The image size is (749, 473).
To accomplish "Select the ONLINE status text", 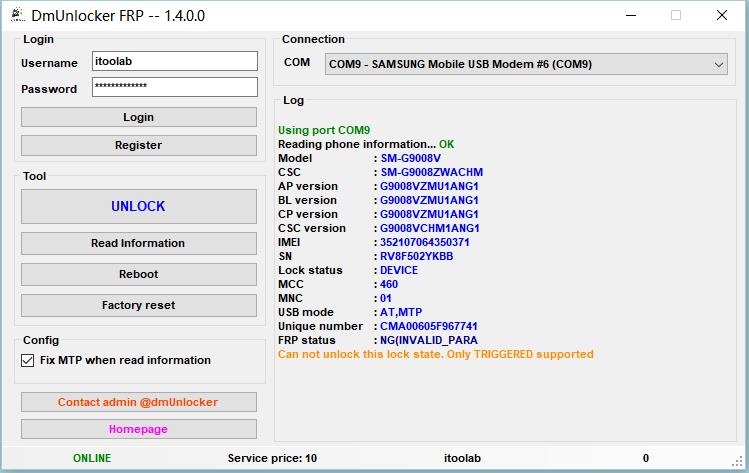I will (x=92, y=458).
